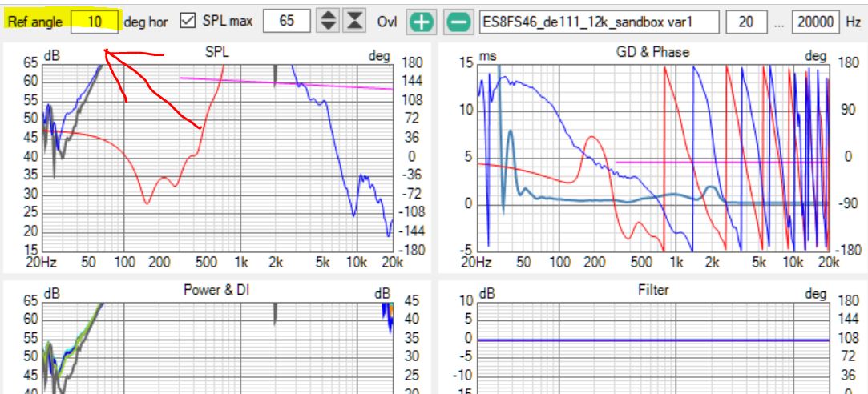Click the Ref angle input field
The width and height of the screenshot is (868, 394).
95,22
